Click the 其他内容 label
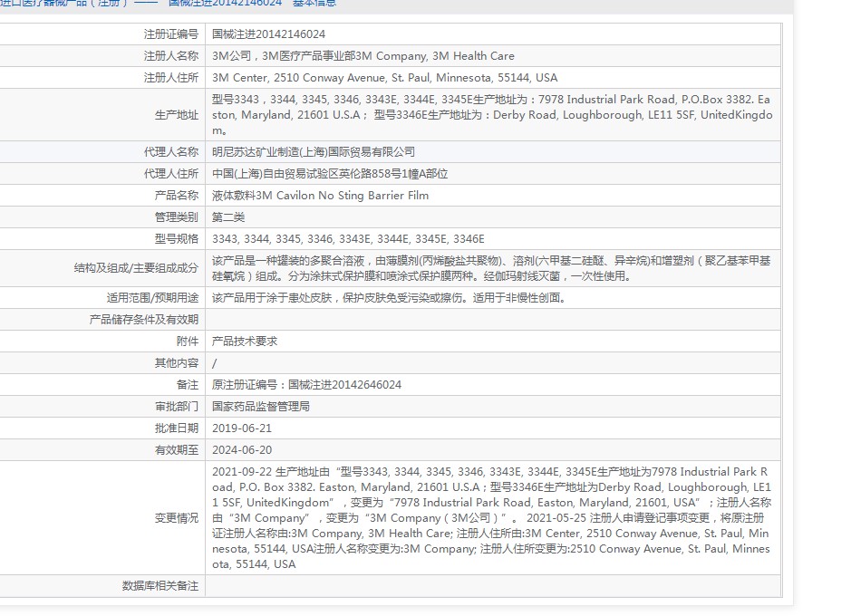 coord(177,362)
